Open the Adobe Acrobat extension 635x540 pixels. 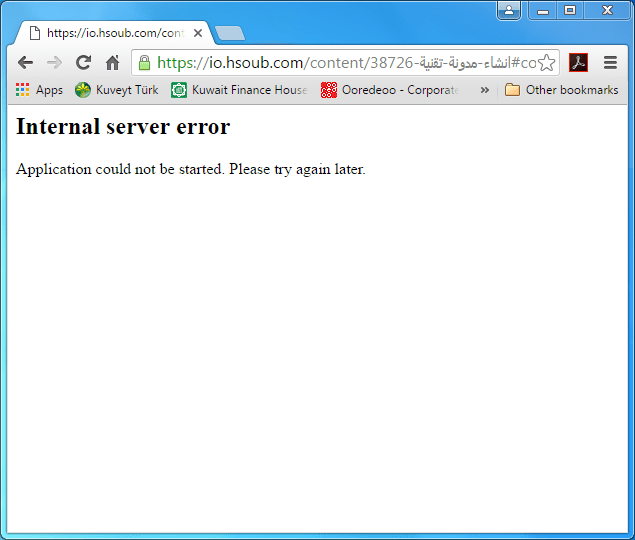click(x=578, y=63)
